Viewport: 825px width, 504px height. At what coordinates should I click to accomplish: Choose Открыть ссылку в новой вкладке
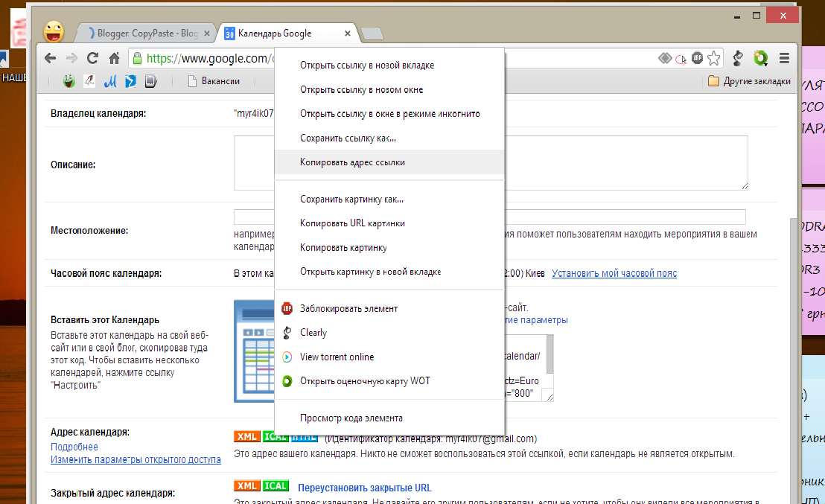click(389, 66)
